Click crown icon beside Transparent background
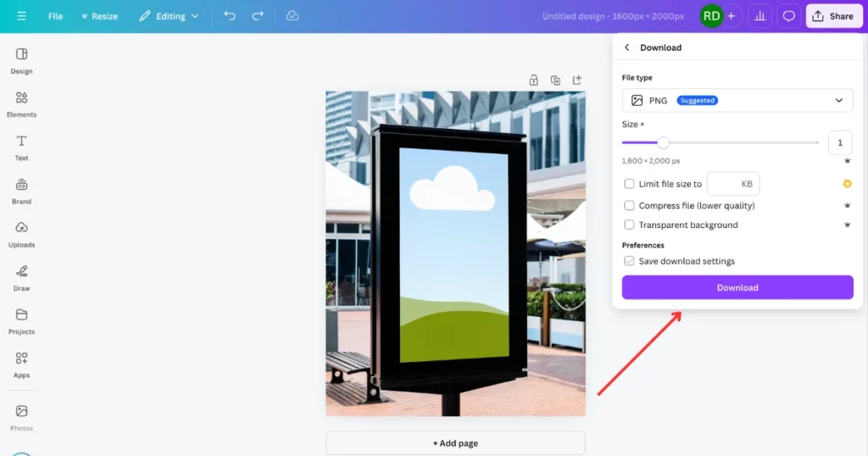Image resolution: width=868 pixels, height=456 pixels. pos(847,225)
